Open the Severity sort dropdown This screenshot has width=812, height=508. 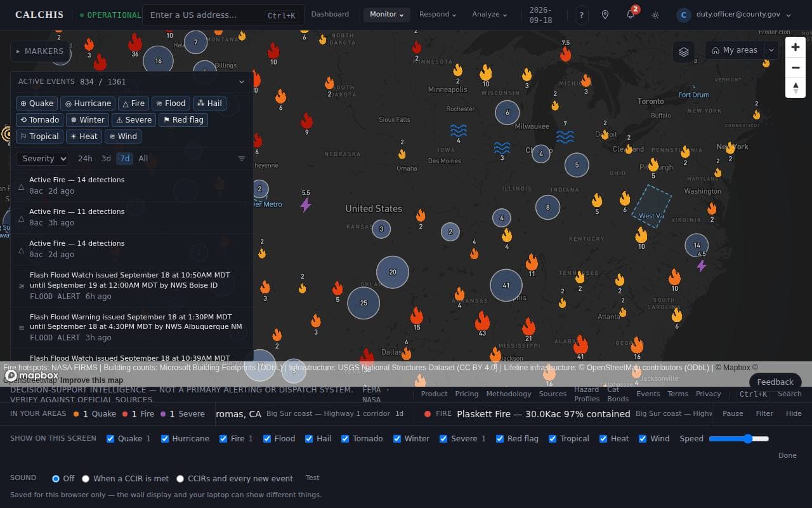coord(43,159)
